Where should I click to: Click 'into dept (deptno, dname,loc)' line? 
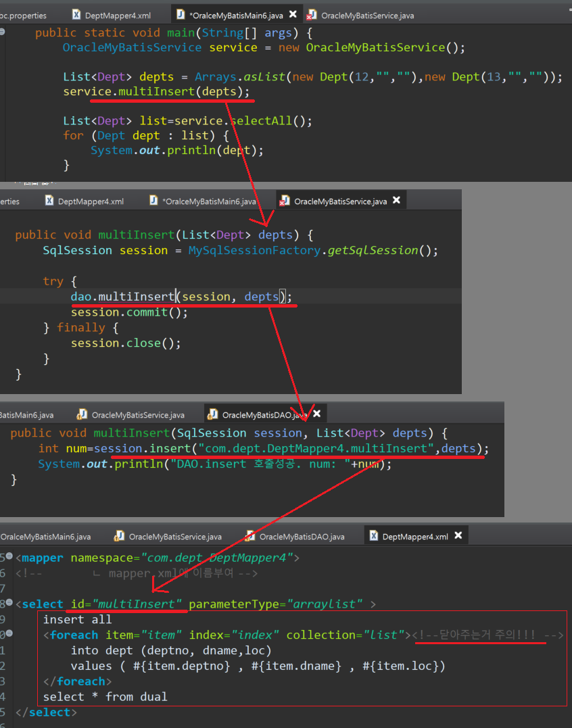click(171, 650)
